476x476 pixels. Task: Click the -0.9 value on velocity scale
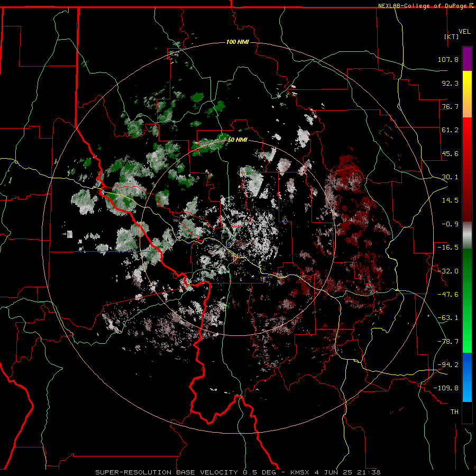[x=450, y=224]
